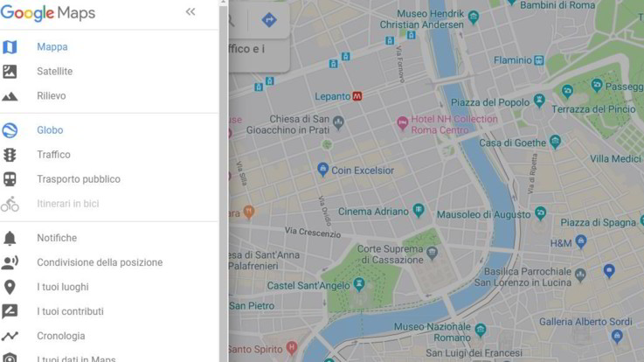
Task: Click the blue directions diamond icon
Action: point(269,20)
